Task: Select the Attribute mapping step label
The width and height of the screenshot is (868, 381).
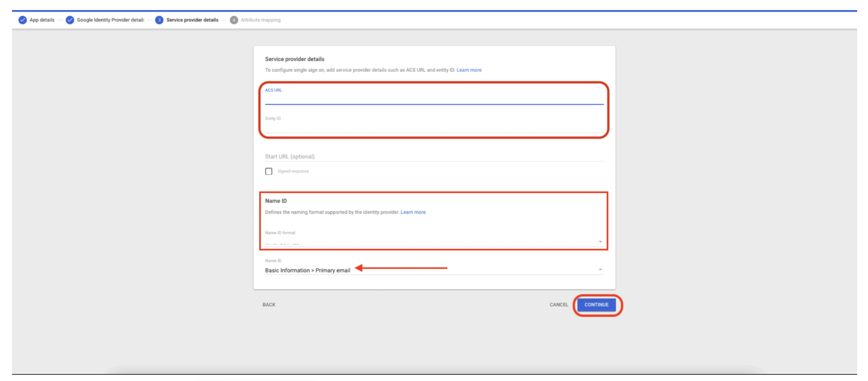Action: click(260, 20)
